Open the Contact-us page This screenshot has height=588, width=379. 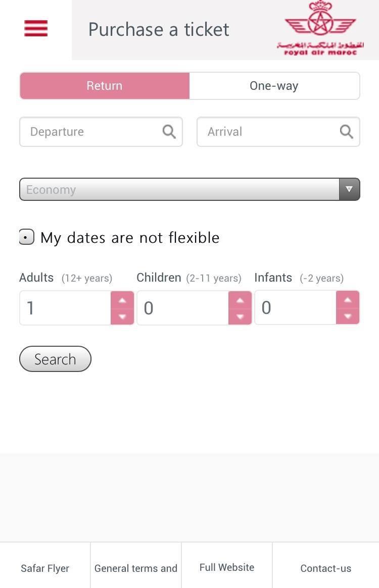coord(325,568)
